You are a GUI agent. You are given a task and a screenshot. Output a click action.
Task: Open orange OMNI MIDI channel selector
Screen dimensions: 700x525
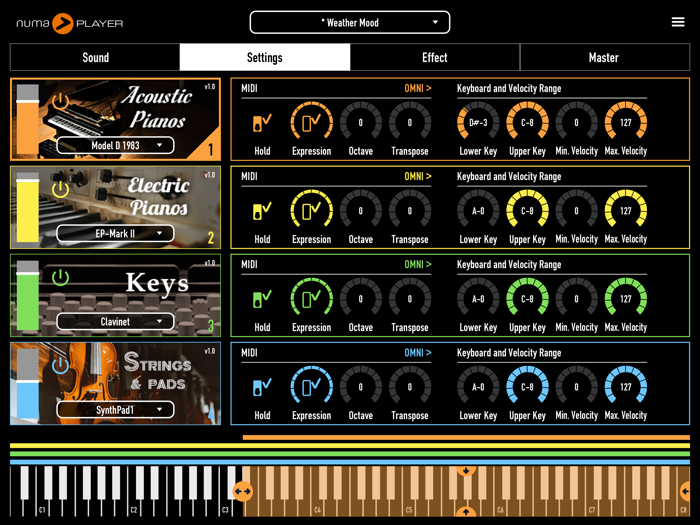coord(418,88)
